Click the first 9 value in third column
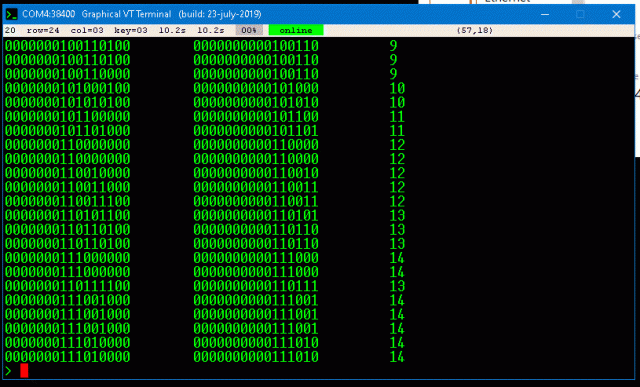 pyautogui.click(x=393, y=46)
